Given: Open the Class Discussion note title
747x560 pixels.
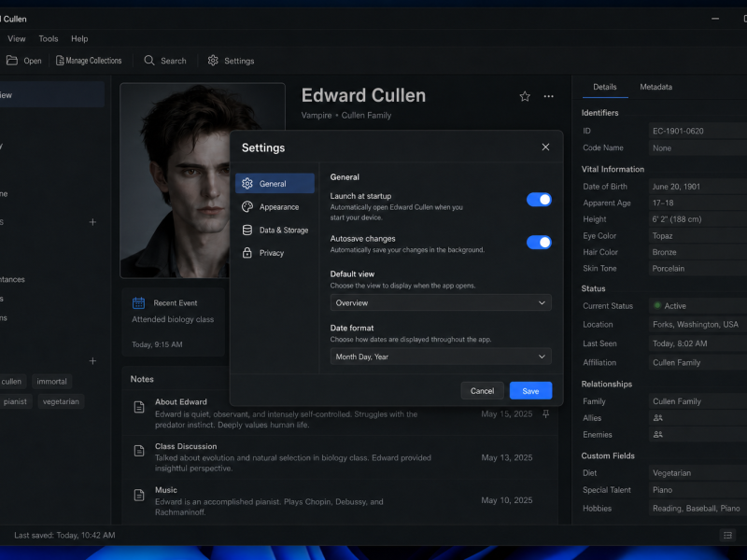Looking at the screenshot, I should click(186, 446).
